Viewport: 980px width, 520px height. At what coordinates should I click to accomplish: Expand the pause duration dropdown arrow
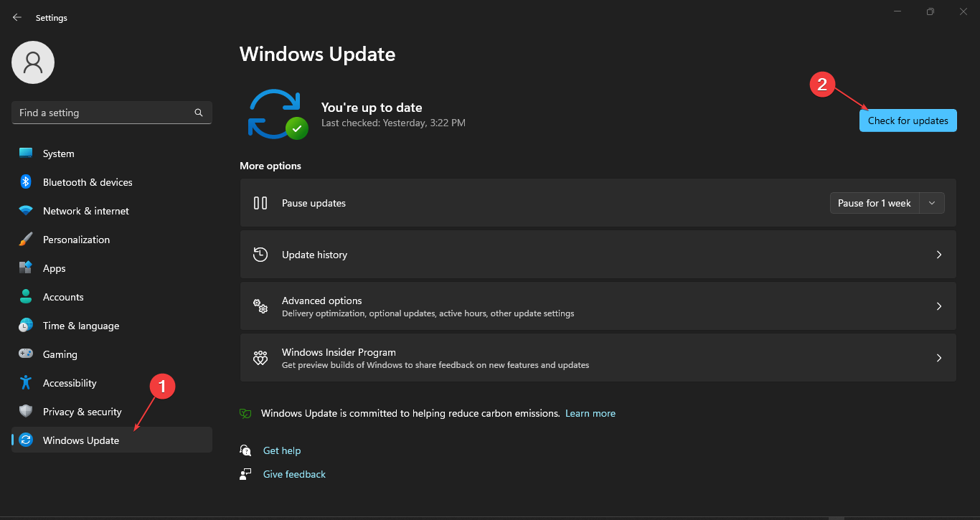coord(932,203)
